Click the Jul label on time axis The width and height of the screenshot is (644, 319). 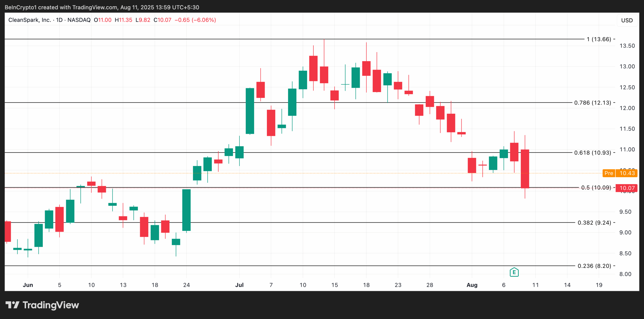pyautogui.click(x=239, y=285)
